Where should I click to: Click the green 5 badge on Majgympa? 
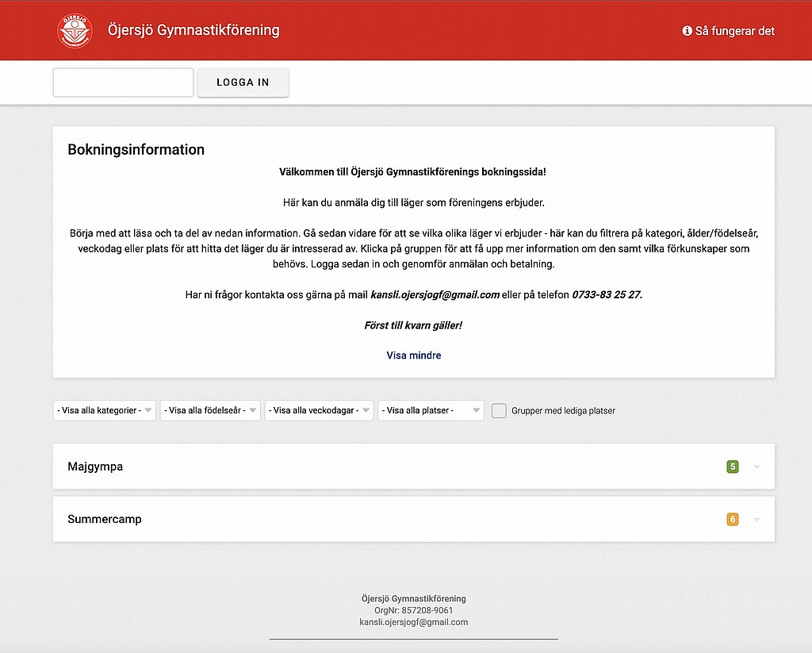pyautogui.click(x=732, y=467)
